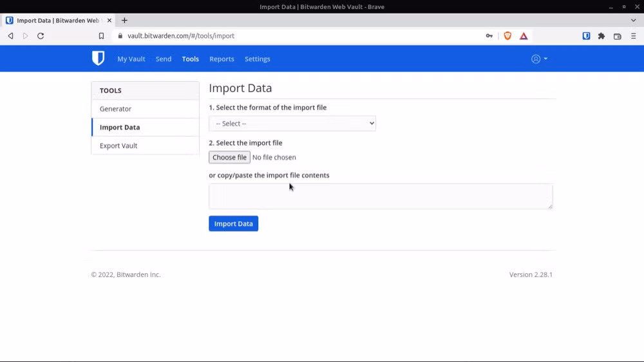This screenshot has width=644, height=362.
Task: Go to the Send page
Action: click(x=164, y=59)
